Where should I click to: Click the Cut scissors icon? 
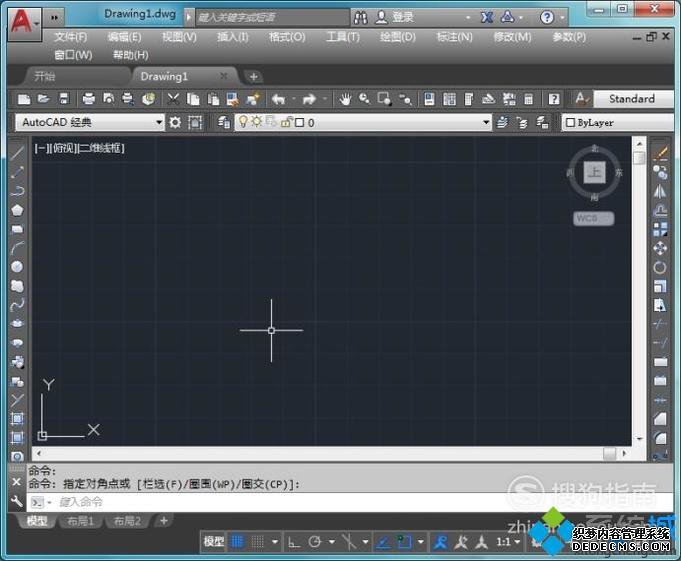point(173,99)
